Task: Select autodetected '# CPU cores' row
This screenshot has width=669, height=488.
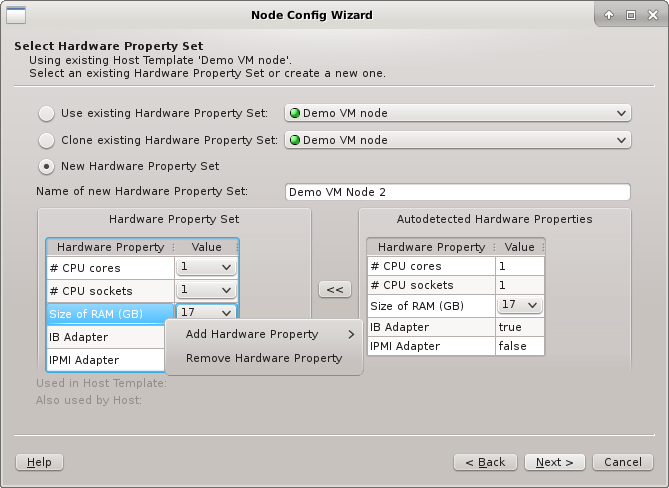Action: (456, 266)
